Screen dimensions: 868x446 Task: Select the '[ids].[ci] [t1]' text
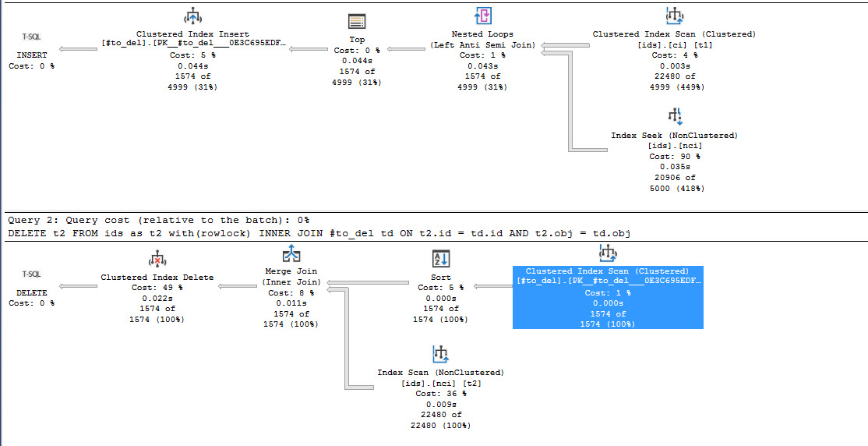point(674,45)
